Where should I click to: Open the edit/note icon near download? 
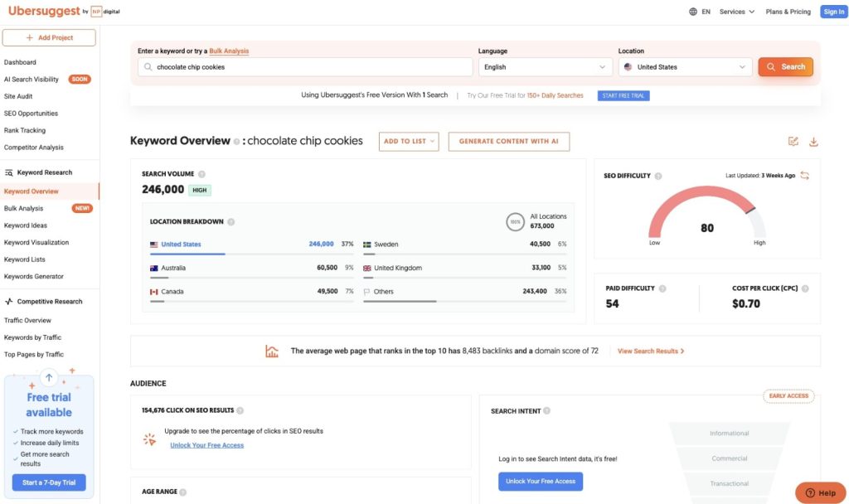coord(793,141)
